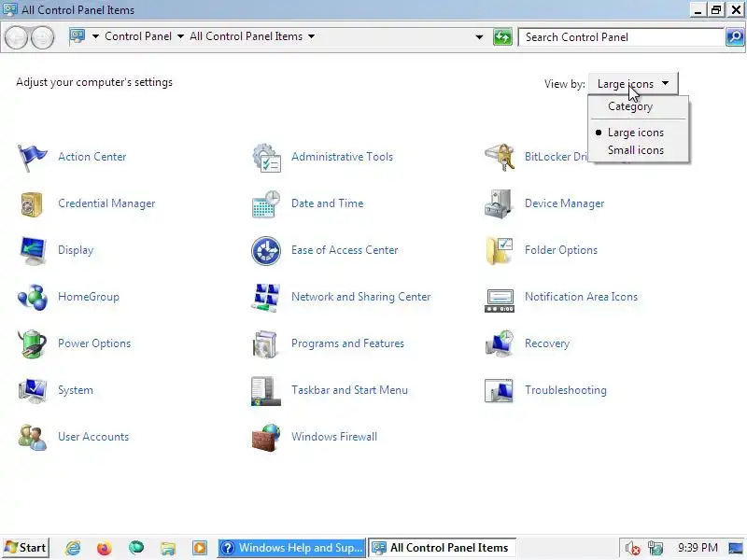Click the BitLocker drive lock icon

(500, 157)
